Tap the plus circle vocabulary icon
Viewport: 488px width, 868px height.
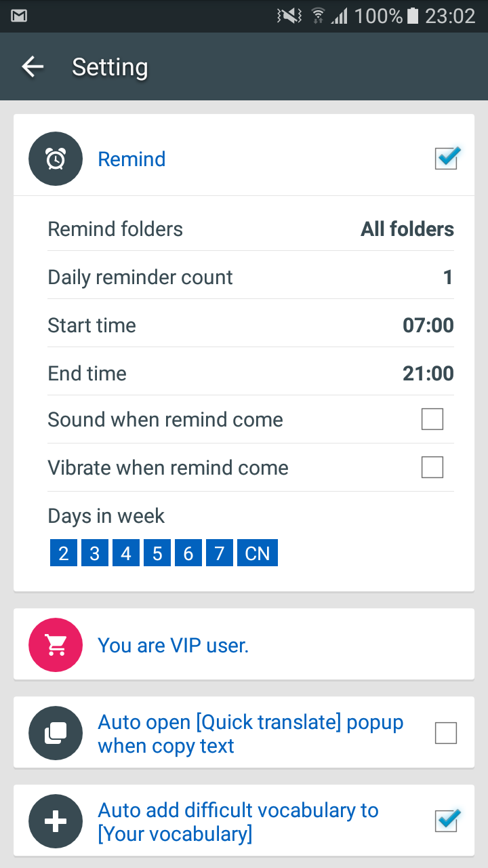56,822
